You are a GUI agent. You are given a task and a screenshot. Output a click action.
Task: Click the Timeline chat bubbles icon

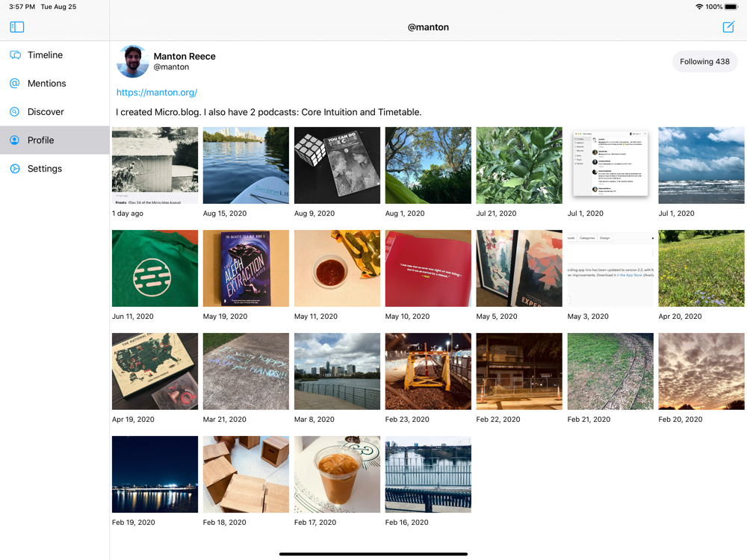(x=15, y=55)
